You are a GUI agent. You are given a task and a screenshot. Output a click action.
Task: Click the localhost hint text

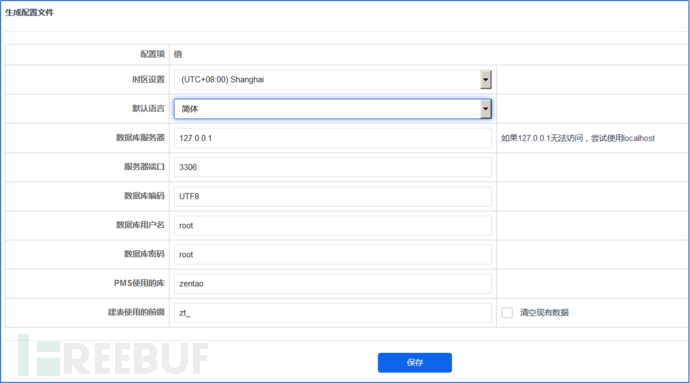coord(578,138)
